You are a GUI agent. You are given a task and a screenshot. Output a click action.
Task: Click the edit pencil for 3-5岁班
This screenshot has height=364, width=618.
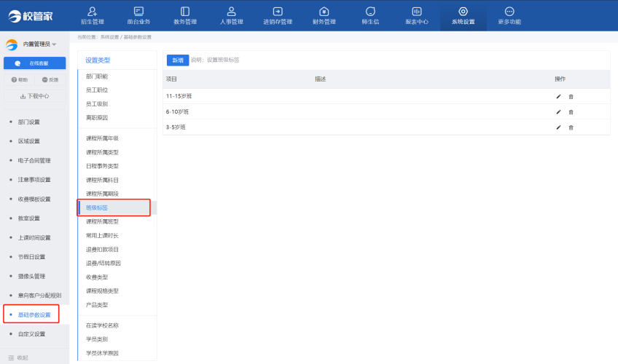558,127
